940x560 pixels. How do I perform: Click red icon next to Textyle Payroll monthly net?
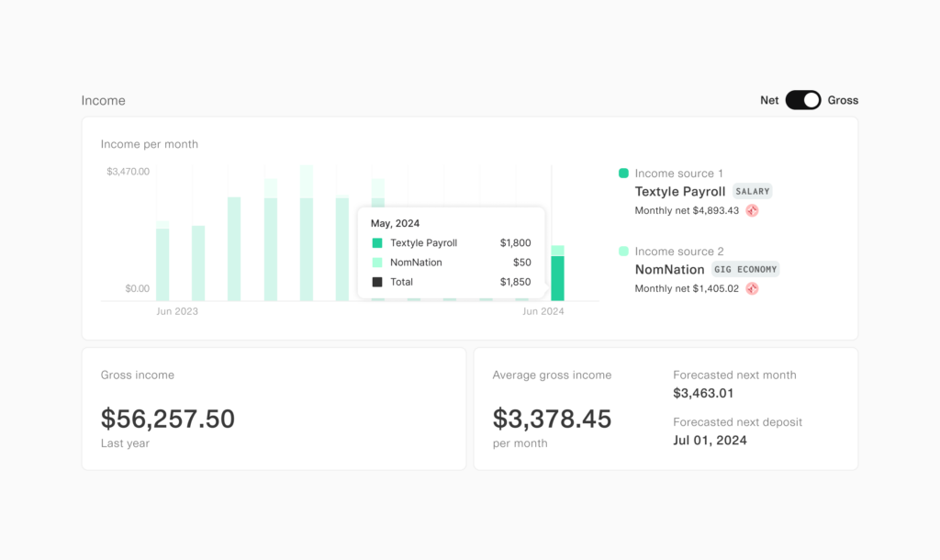752,210
